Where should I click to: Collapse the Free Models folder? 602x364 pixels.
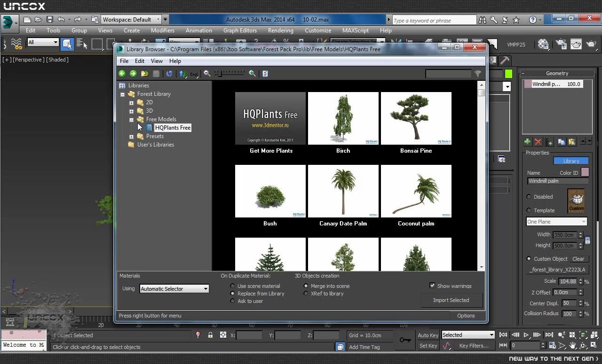tap(131, 119)
